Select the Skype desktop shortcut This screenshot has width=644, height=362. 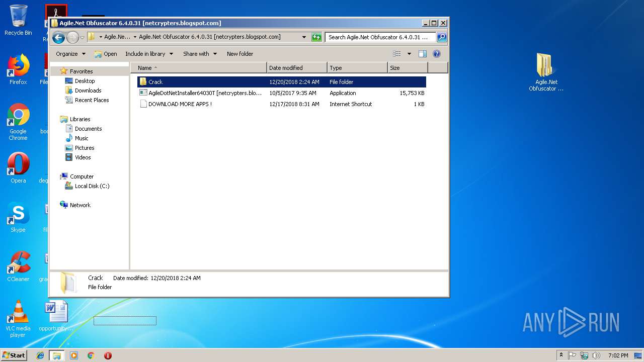coord(18,217)
